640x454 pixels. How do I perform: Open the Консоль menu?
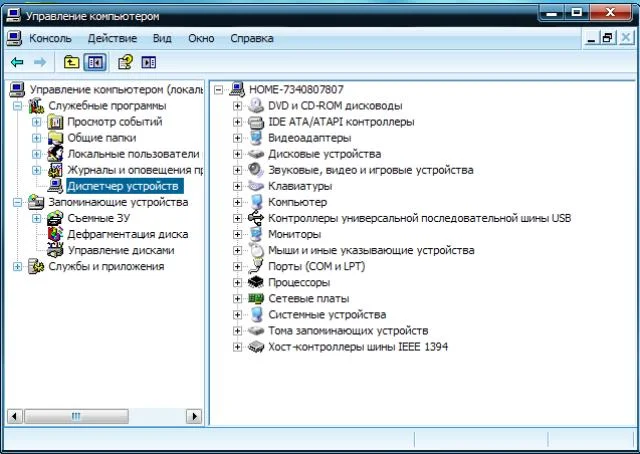(x=50, y=38)
